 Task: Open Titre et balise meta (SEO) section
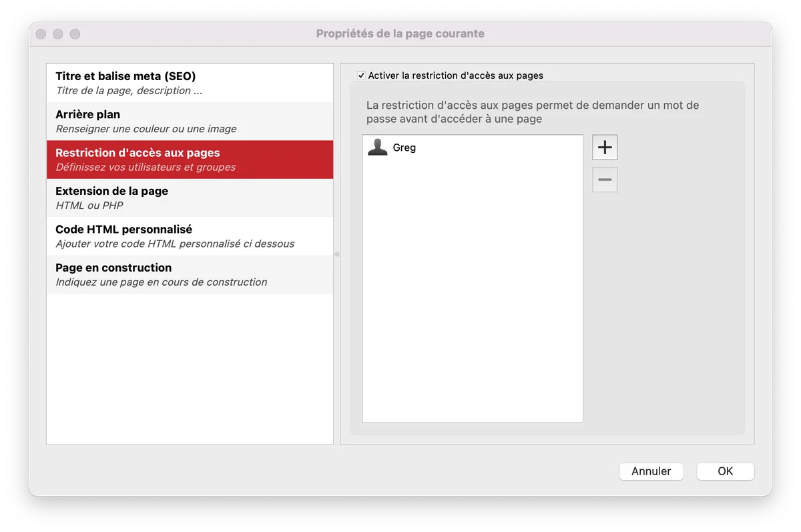[x=190, y=83]
